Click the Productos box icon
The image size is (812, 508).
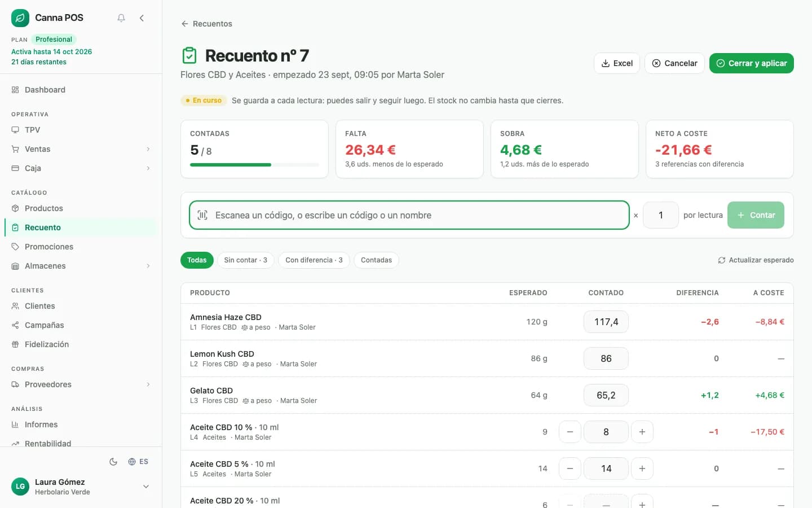[x=15, y=208]
